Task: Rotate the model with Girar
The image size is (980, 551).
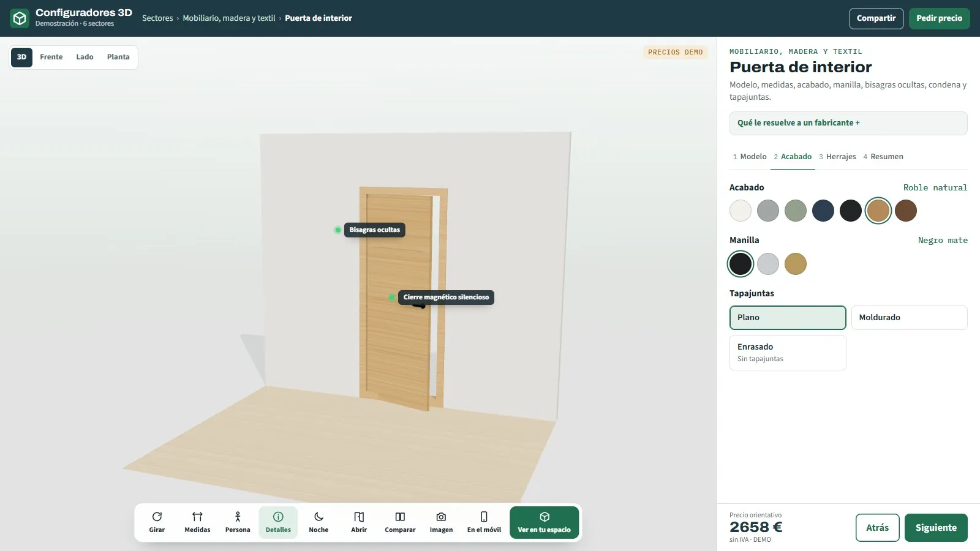Action: [x=157, y=522]
